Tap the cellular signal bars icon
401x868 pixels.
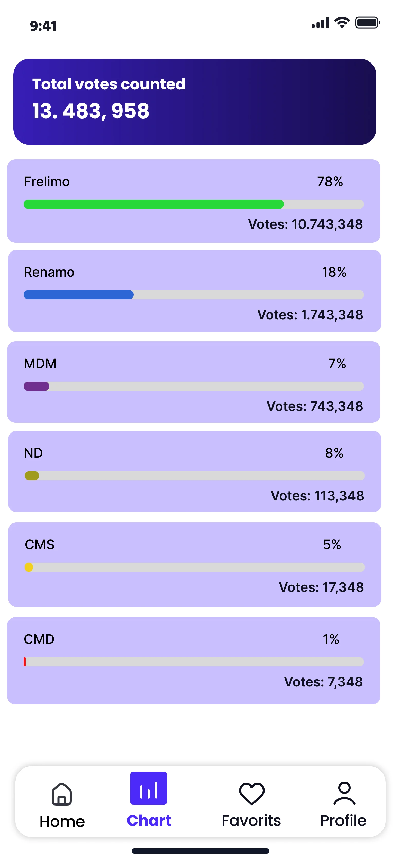(320, 23)
